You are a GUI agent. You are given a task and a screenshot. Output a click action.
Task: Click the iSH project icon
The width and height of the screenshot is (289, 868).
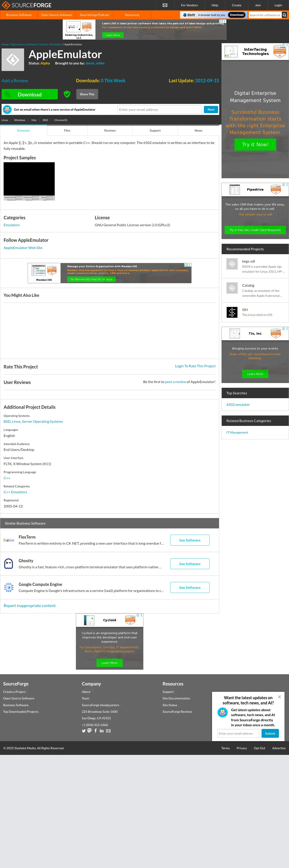click(232, 312)
